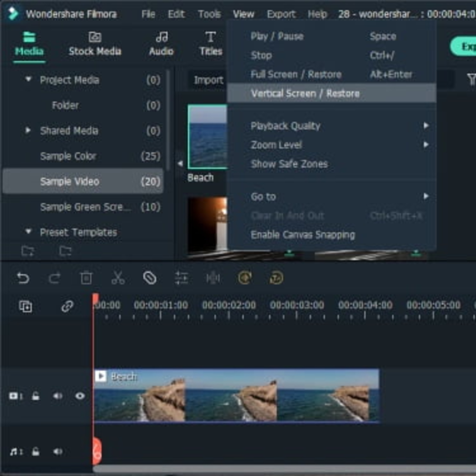Open the Export menu
The width and height of the screenshot is (476, 476).
[281, 14]
